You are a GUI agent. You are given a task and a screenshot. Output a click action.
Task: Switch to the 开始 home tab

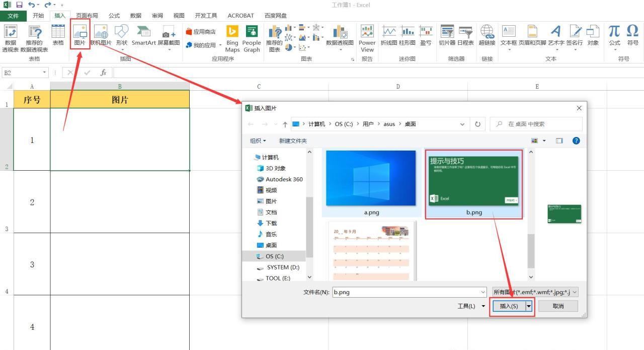38,16
